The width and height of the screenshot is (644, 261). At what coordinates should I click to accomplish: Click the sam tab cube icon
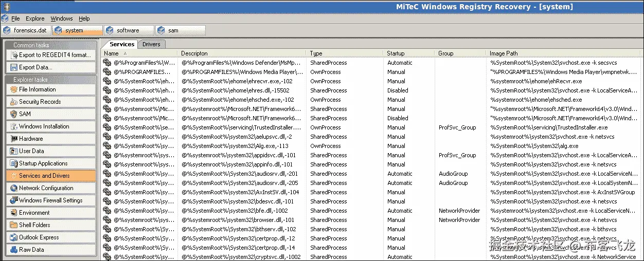click(161, 30)
